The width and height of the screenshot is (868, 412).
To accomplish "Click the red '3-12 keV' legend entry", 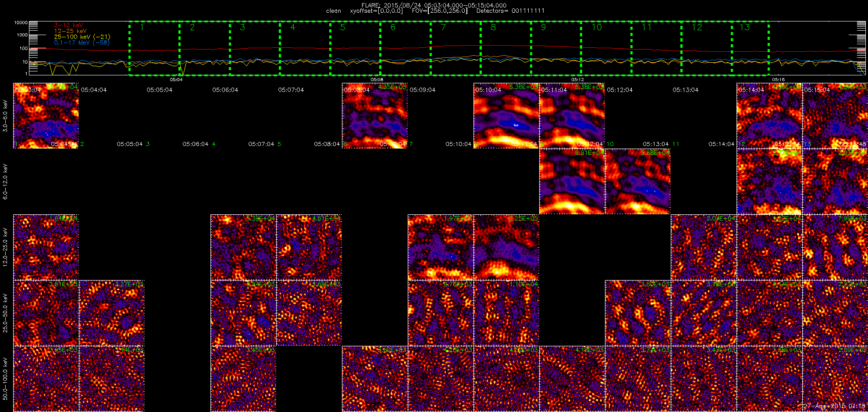I will (68, 25).
